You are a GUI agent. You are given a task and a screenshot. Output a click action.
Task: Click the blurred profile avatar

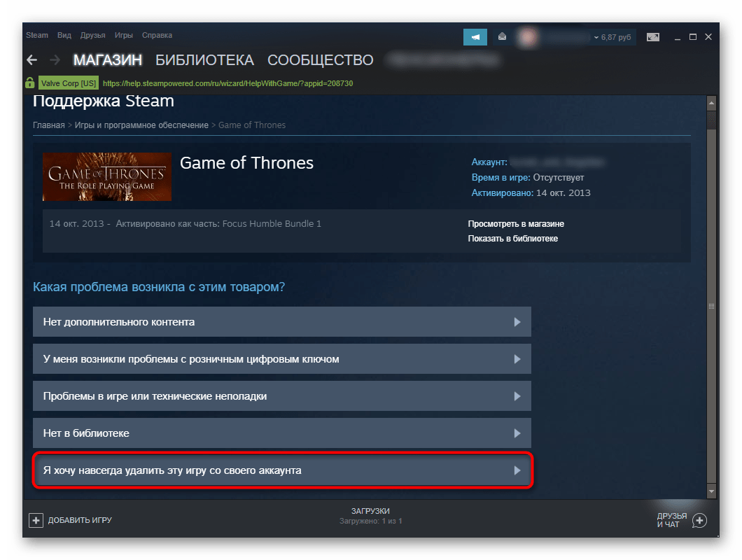528,37
